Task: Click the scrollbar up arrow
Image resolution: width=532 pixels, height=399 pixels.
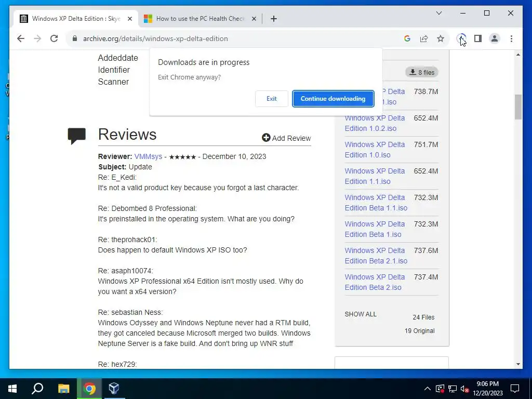Action: click(x=518, y=54)
